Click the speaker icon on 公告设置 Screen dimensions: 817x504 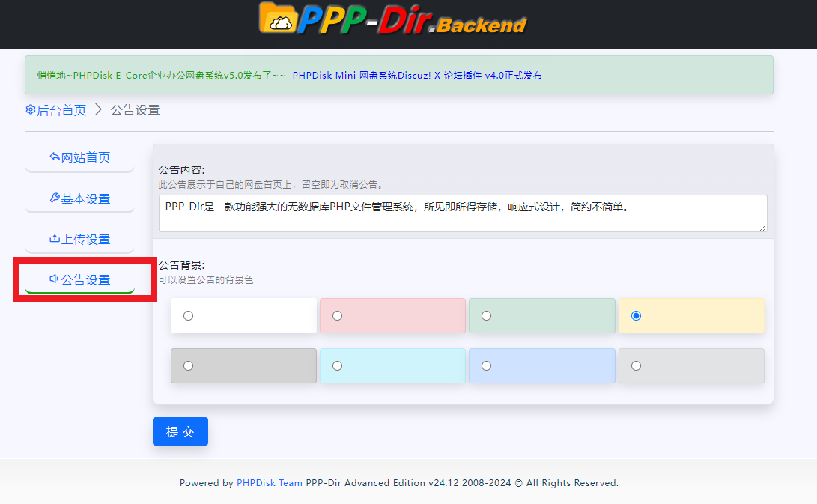point(54,279)
